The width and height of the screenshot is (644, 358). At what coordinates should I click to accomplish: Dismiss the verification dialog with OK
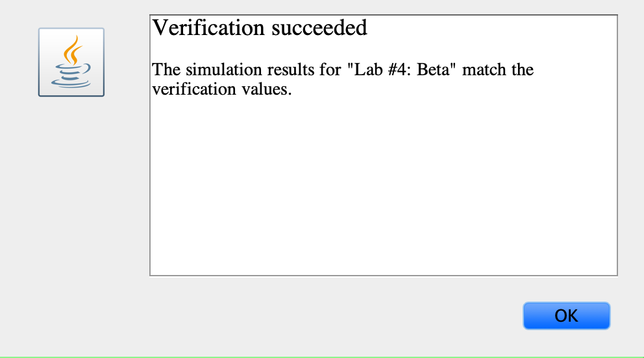pos(566,316)
